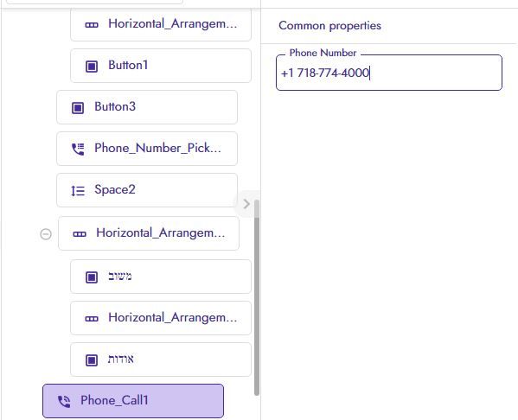Click the Button3 component square icon
The height and width of the screenshot is (420, 518).
(x=78, y=108)
